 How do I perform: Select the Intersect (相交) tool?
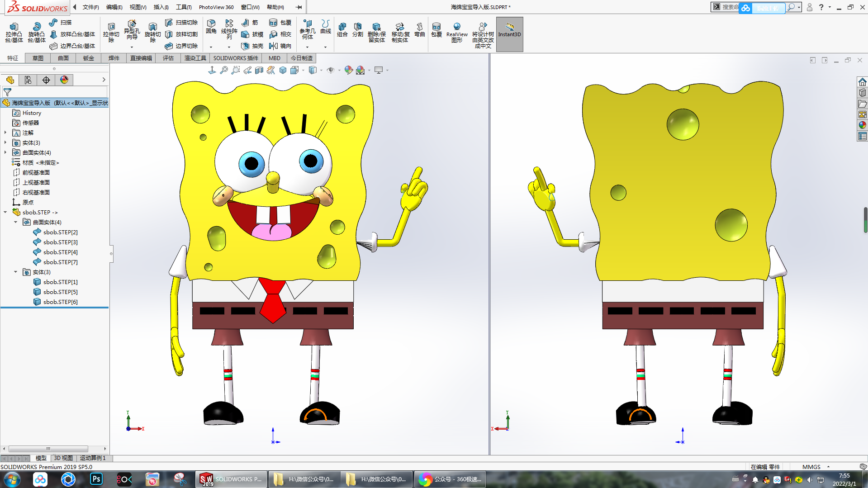click(x=280, y=34)
